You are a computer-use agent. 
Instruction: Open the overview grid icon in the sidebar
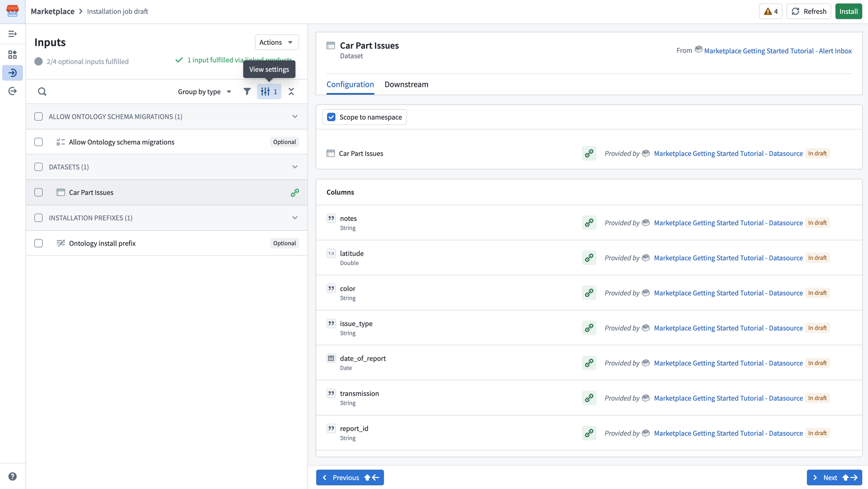pos(13,55)
